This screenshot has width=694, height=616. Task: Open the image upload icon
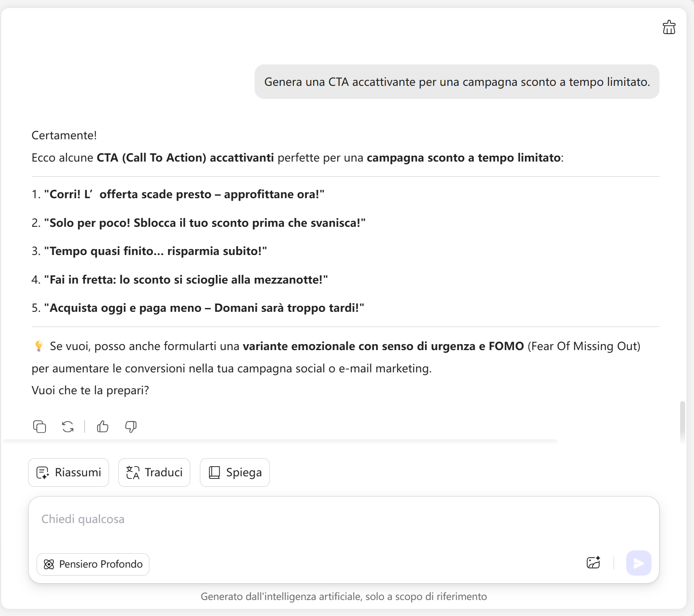click(593, 563)
